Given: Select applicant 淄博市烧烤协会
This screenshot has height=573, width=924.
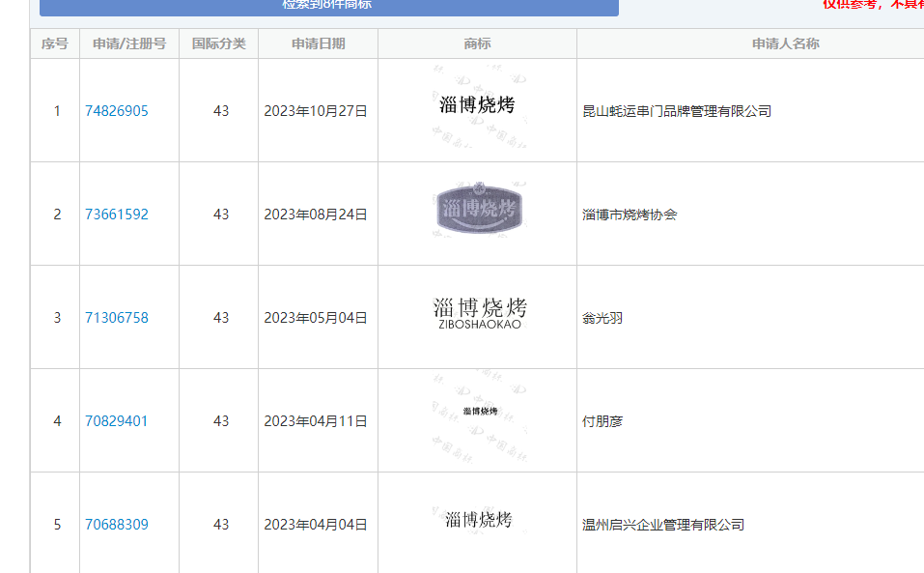Looking at the screenshot, I should click(630, 215).
